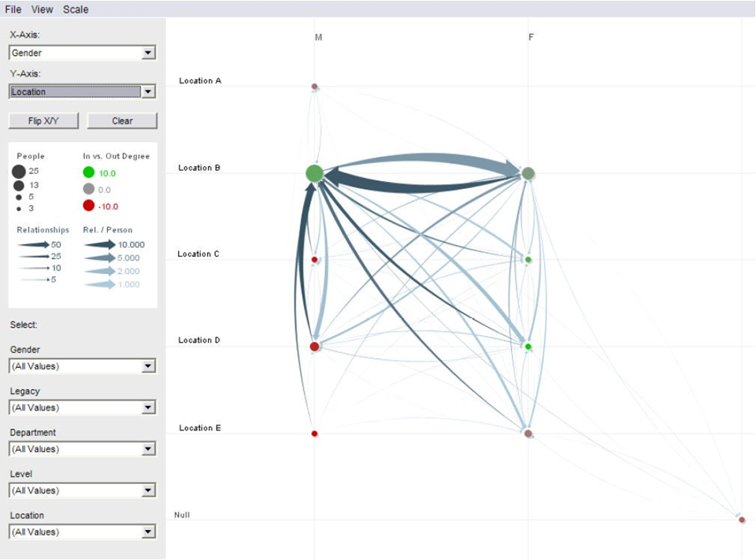Click the Male Location A node
Screen dimensions: 756x560
[x=314, y=87]
